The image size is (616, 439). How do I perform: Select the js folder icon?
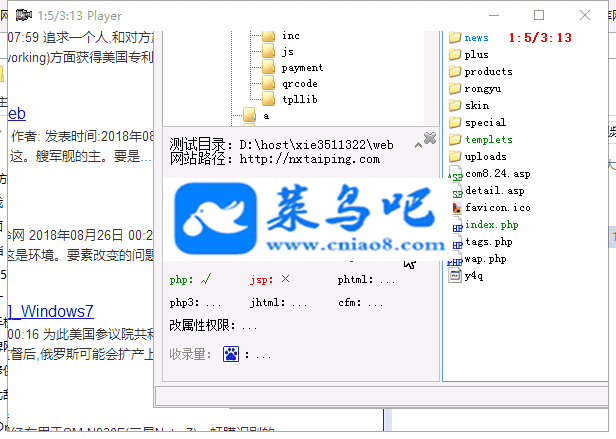[x=269, y=51]
